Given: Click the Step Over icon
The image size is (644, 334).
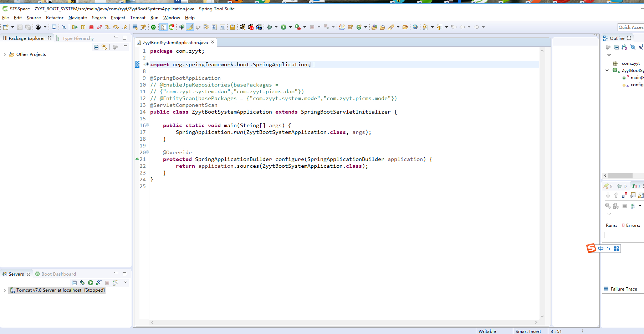Looking at the screenshot, I should coord(116,27).
